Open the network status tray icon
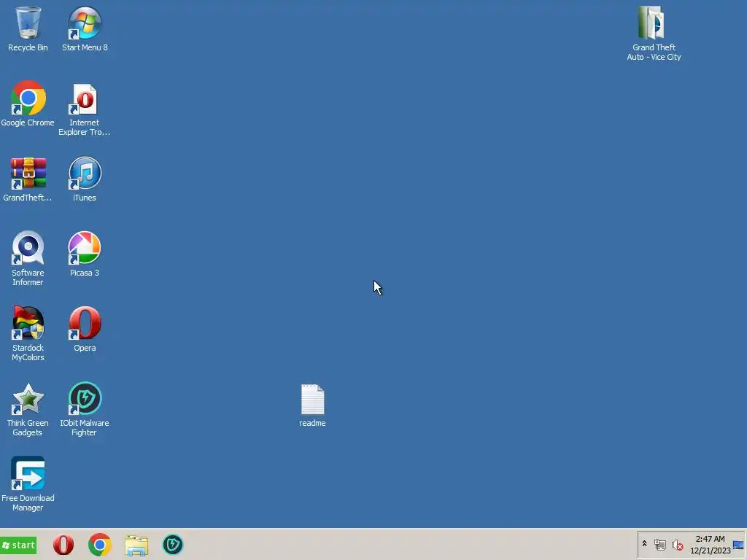The image size is (747, 560). click(x=659, y=545)
